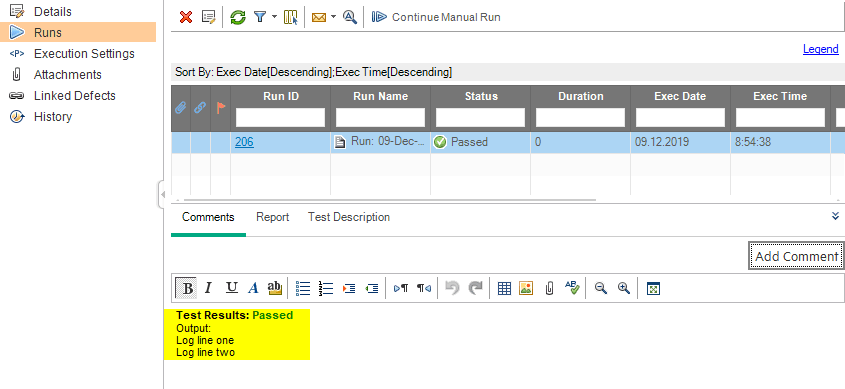The width and height of the screenshot is (845, 389).
Task: Collapse the comments pane with double chevron
Action: click(x=835, y=216)
